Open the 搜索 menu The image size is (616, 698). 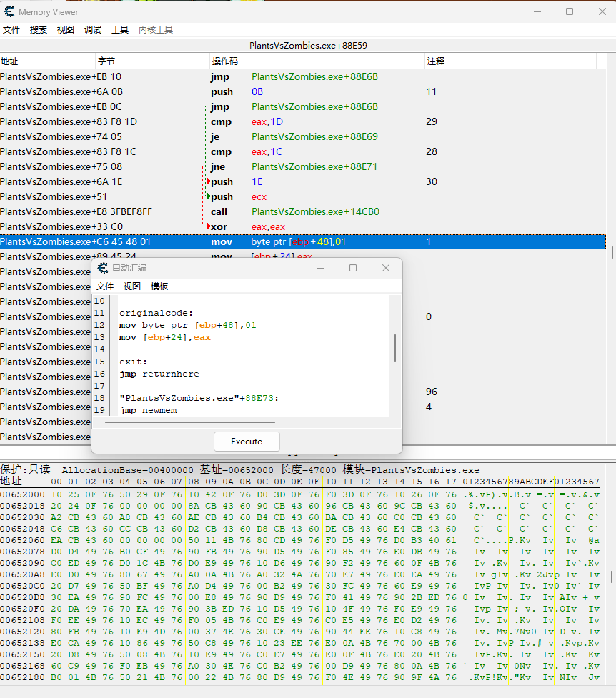click(39, 30)
